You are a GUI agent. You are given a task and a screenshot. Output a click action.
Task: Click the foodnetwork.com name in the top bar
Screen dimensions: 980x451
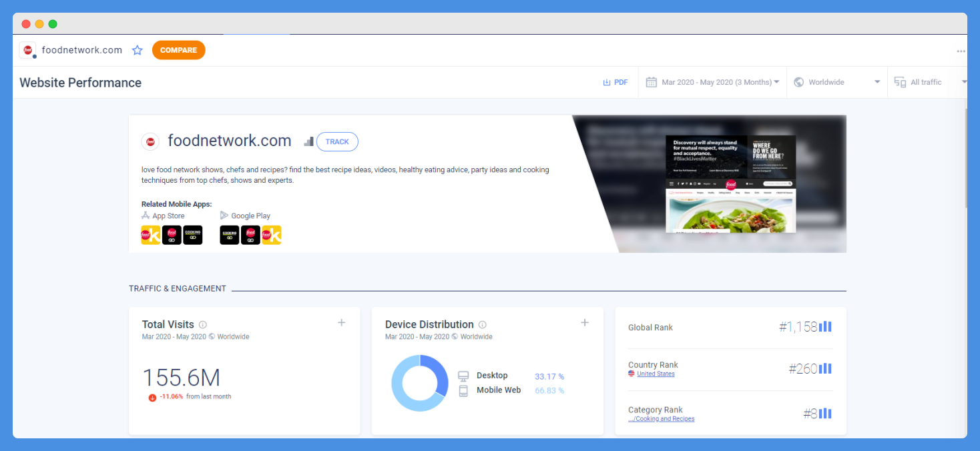[82, 50]
